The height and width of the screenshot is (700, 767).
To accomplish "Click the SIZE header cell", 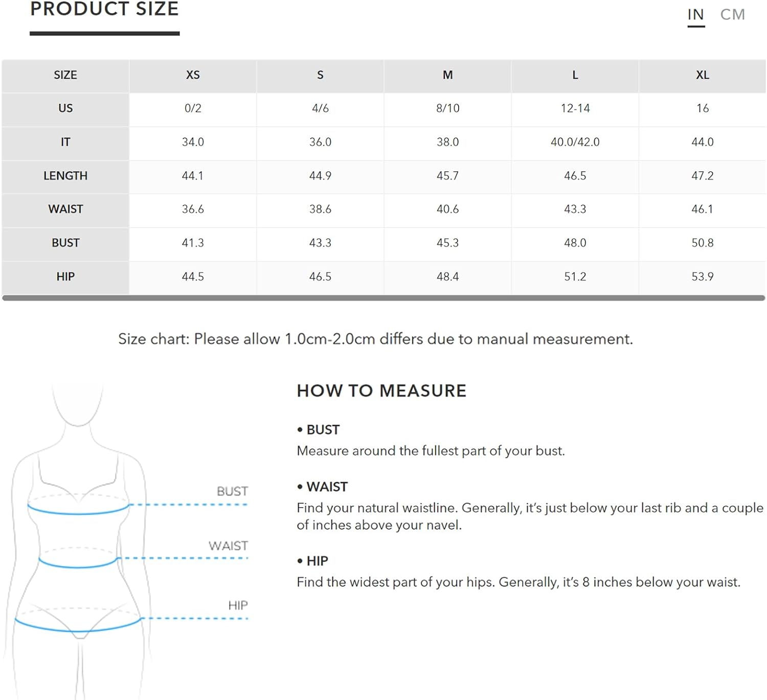I will 65,75.
